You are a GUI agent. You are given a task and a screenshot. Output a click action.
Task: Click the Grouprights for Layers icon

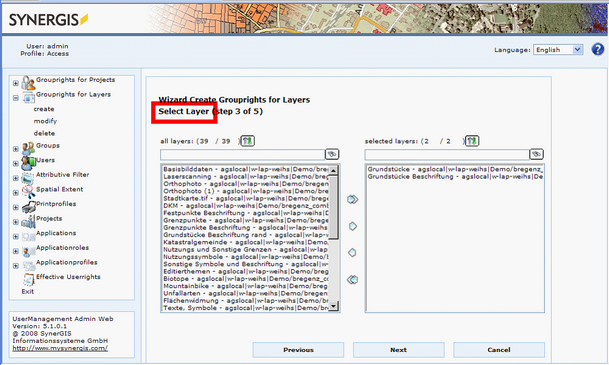tap(28, 97)
